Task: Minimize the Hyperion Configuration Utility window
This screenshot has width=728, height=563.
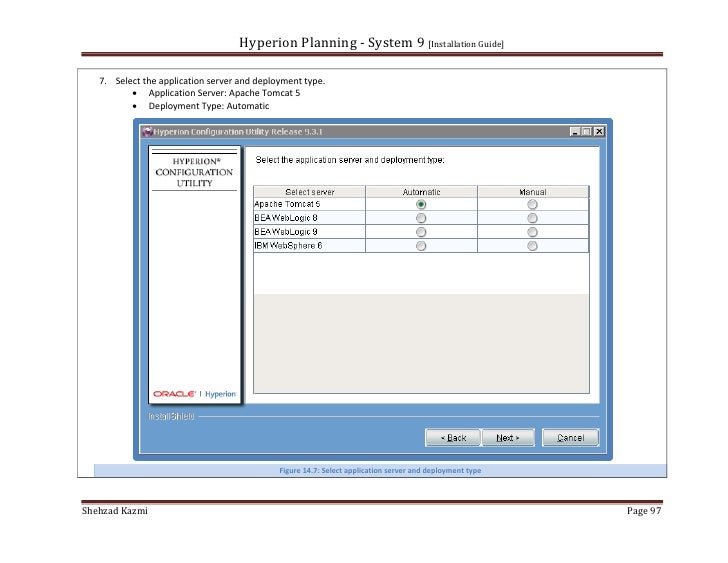Action: point(575,131)
